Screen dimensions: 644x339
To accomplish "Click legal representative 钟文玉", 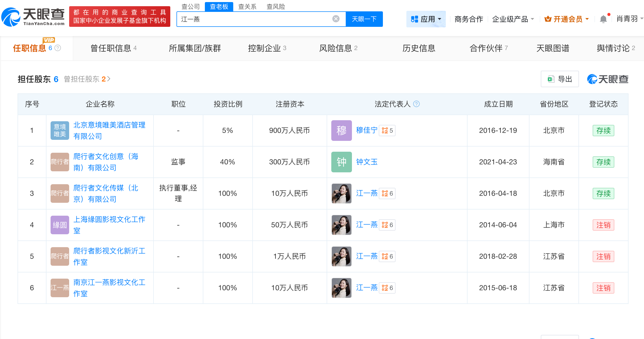I will pos(367,162).
